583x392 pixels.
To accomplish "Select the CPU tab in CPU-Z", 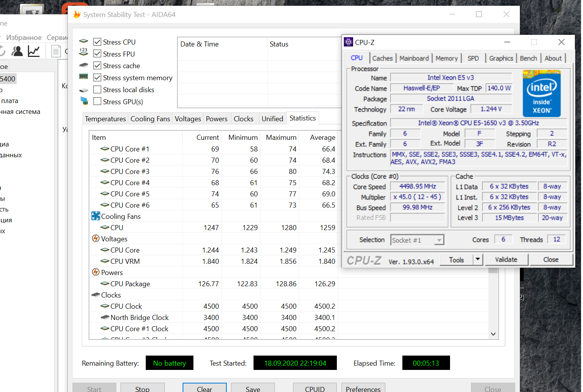I will tap(357, 58).
